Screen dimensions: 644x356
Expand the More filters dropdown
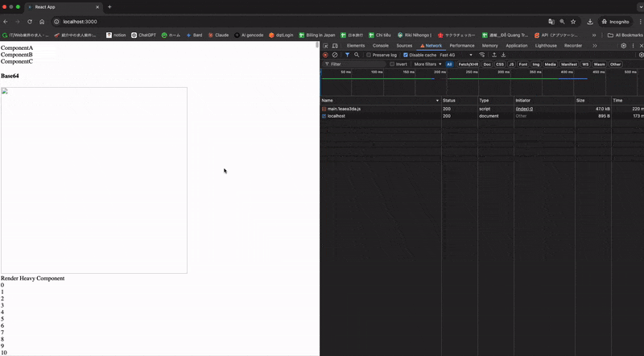click(427, 64)
